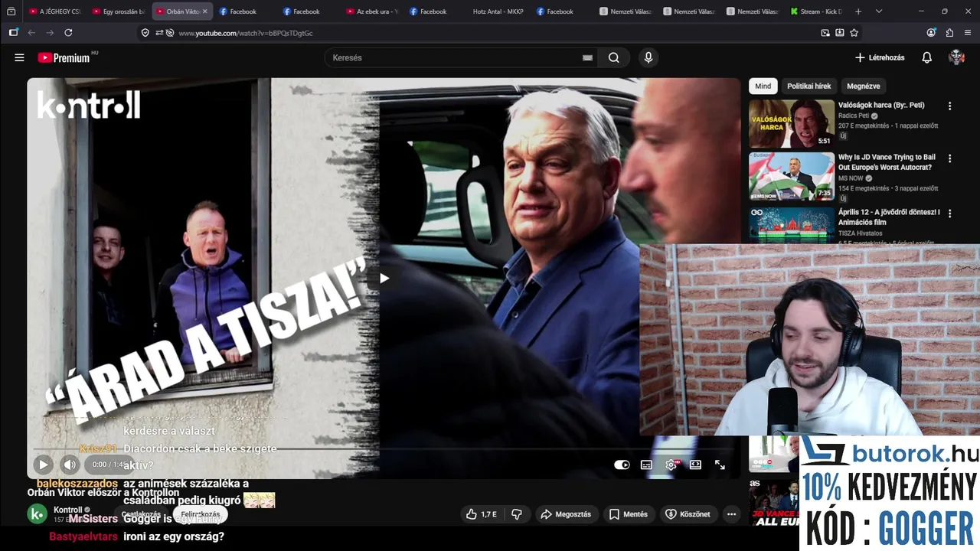Viewport: 980px width, 551px height.
Task: Select the Mind filter chip
Action: (x=763, y=86)
